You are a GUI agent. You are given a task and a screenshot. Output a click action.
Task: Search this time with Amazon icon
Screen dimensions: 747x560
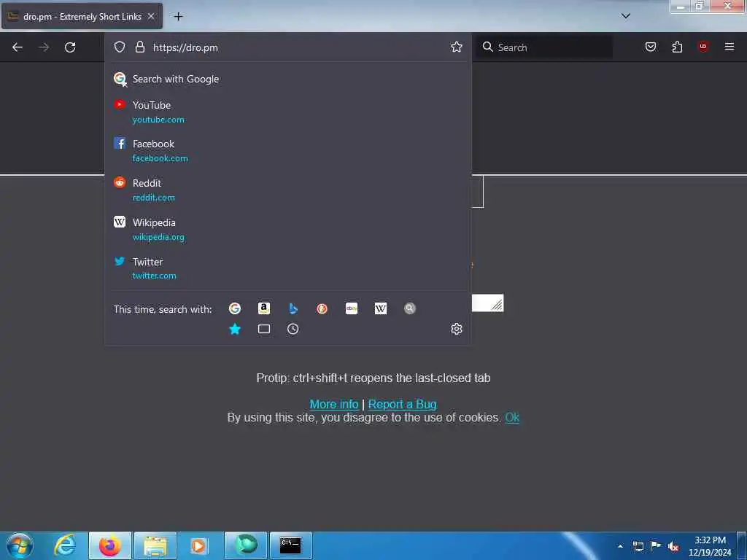(264, 308)
